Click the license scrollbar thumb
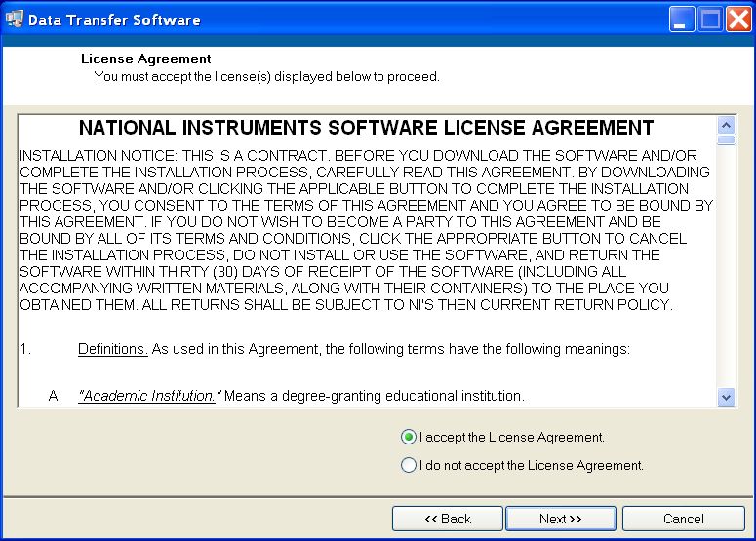Viewport: 756px width, 541px height. coord(726,140)
